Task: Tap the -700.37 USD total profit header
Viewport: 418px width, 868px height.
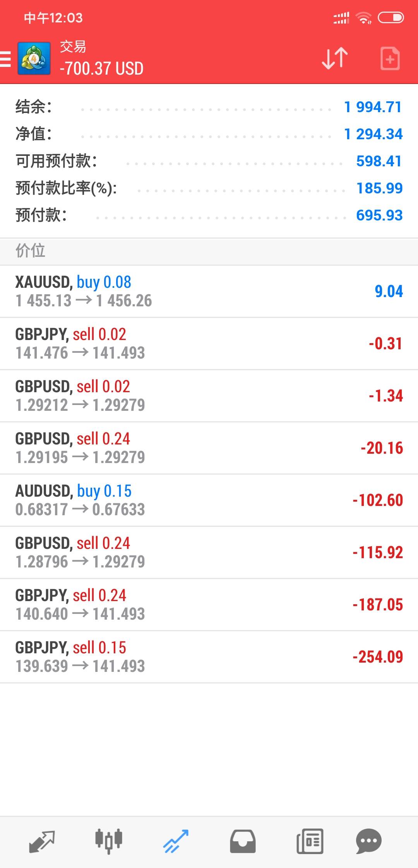Action: click(101, 69)
